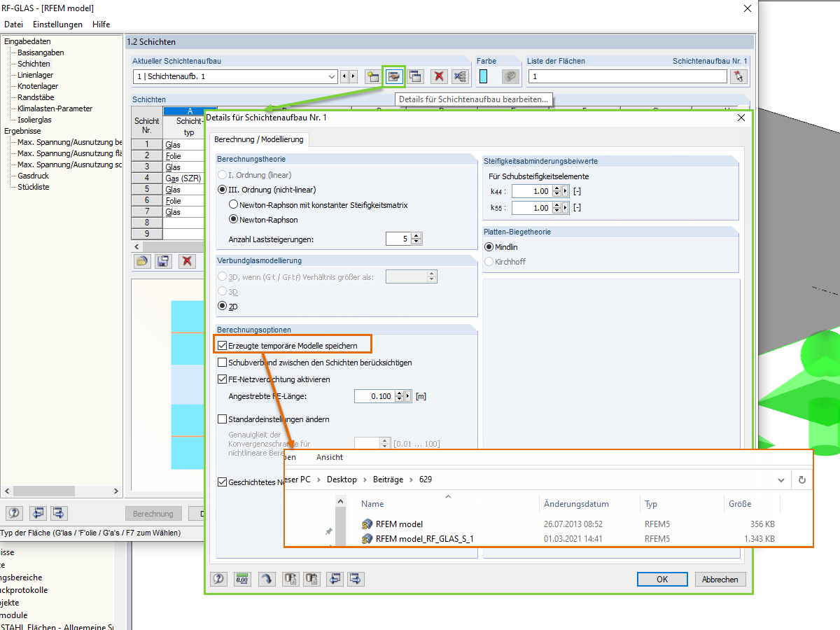Cancel with the Abbrechen button
This screenshot has width=840, height=630.
click(720, 580)
